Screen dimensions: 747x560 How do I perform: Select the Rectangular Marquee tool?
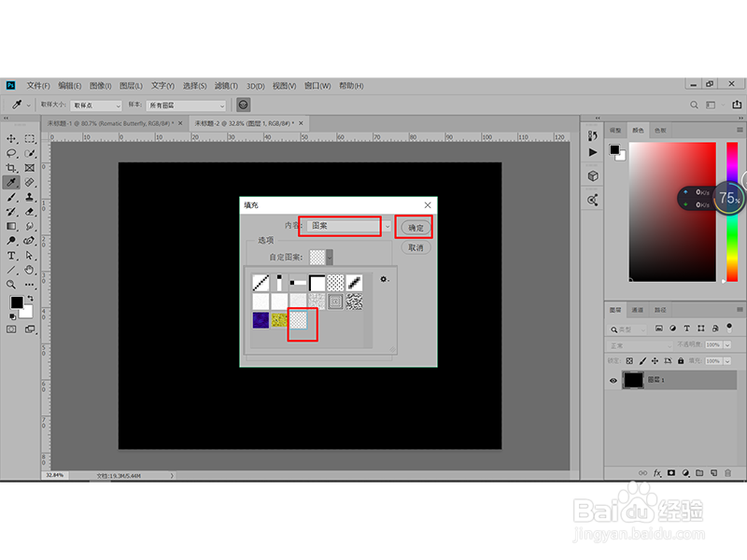30,138
